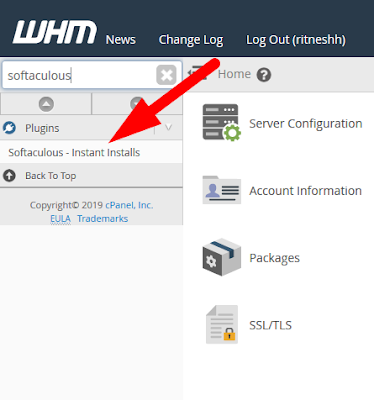
Task: Click the WHM logo
Action: [55, 32]
